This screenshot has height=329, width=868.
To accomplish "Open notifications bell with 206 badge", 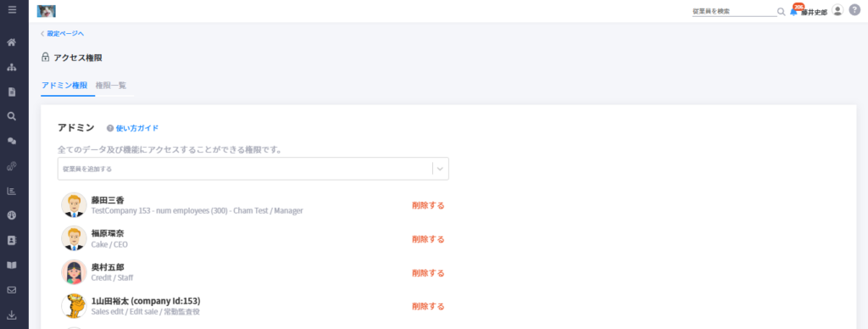I will (793, 12).
